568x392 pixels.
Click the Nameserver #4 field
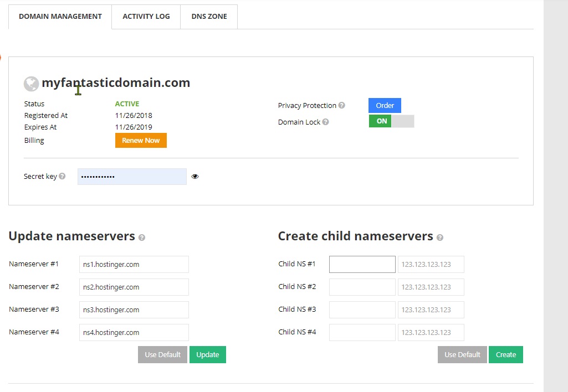tap(134, 332)
